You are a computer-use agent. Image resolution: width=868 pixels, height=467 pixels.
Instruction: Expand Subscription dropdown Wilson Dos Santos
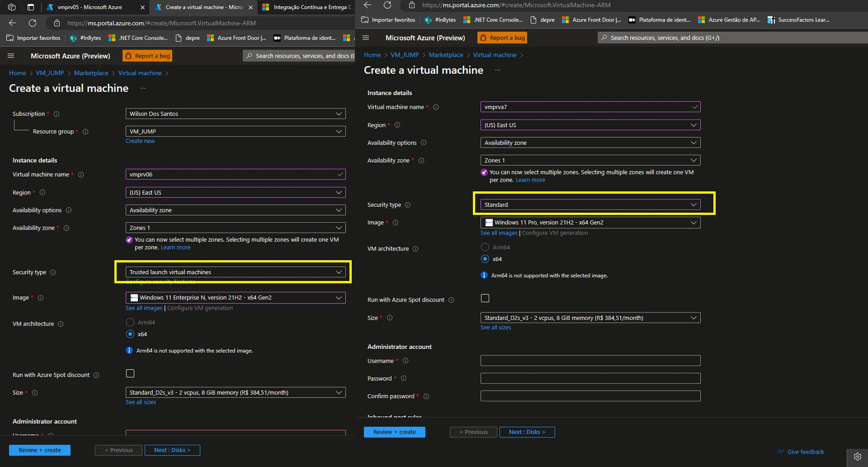pyautogui.click(x=236, y=114)
